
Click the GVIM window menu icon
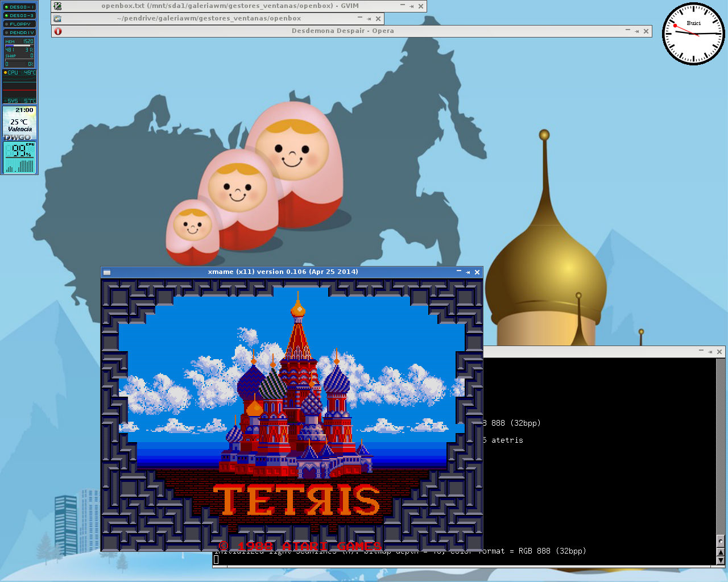[x=57, y=6]
